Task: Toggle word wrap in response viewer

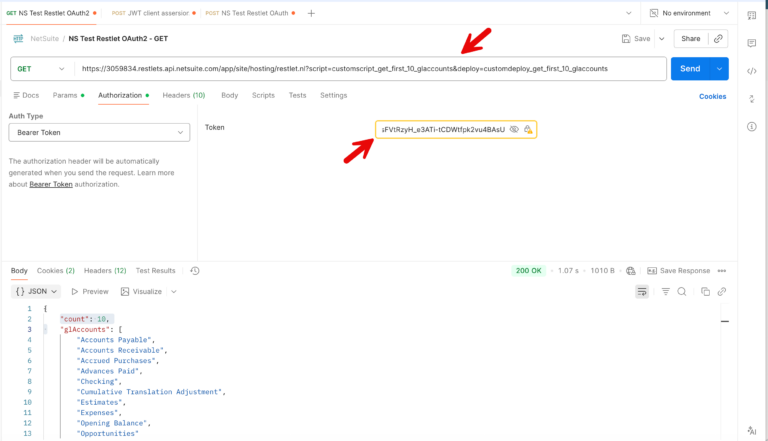Action: pyautogui.click(x=642, y=291)
